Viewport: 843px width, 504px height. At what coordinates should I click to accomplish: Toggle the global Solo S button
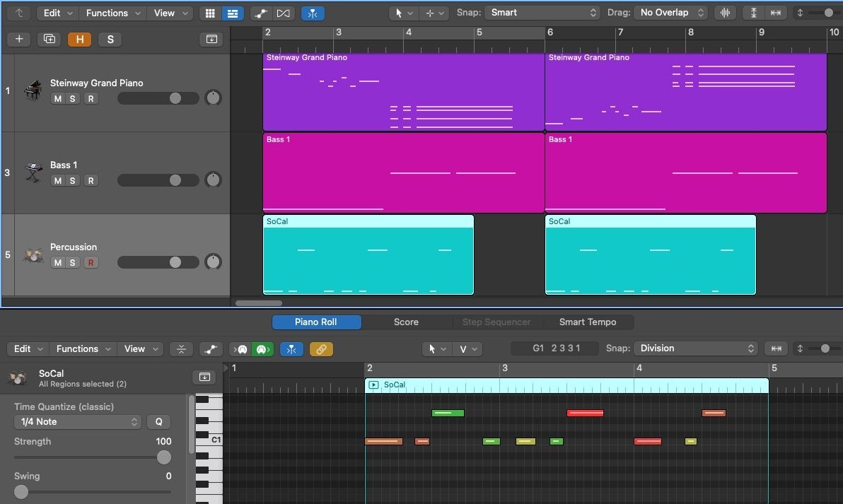pyautogui.click(x=110, y=39)
